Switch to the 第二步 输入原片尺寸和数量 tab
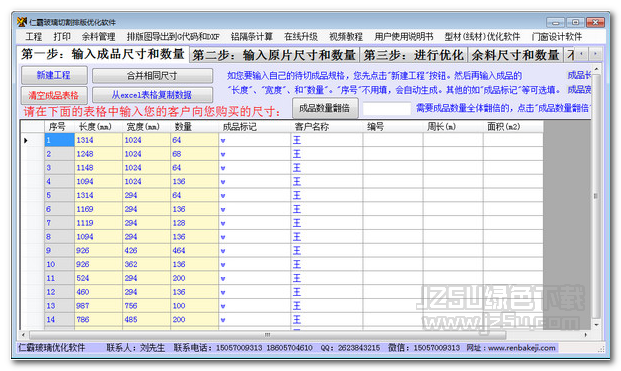Image resolution: width=621 pixels, height=371 pixels. (274, 55)
